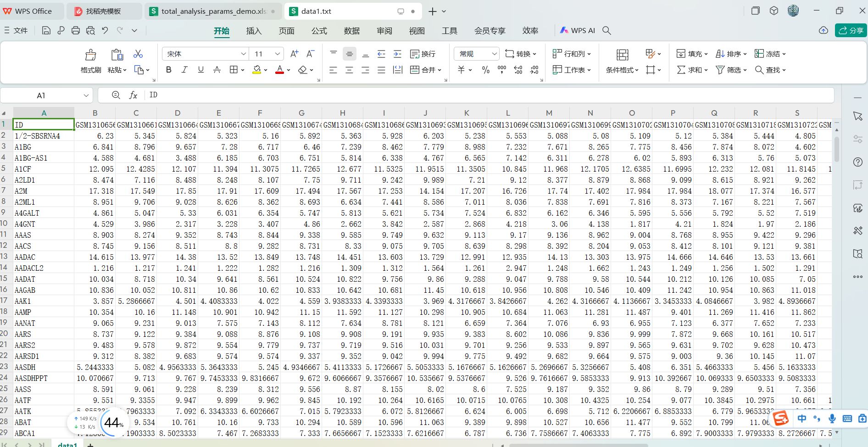Click the Decrease Decimal places icon
Viewport: 868px width, 447px height.
(x=534, y=70)
